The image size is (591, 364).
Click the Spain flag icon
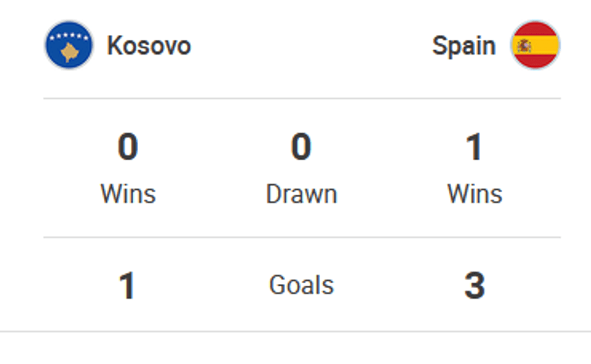[536, 46]
